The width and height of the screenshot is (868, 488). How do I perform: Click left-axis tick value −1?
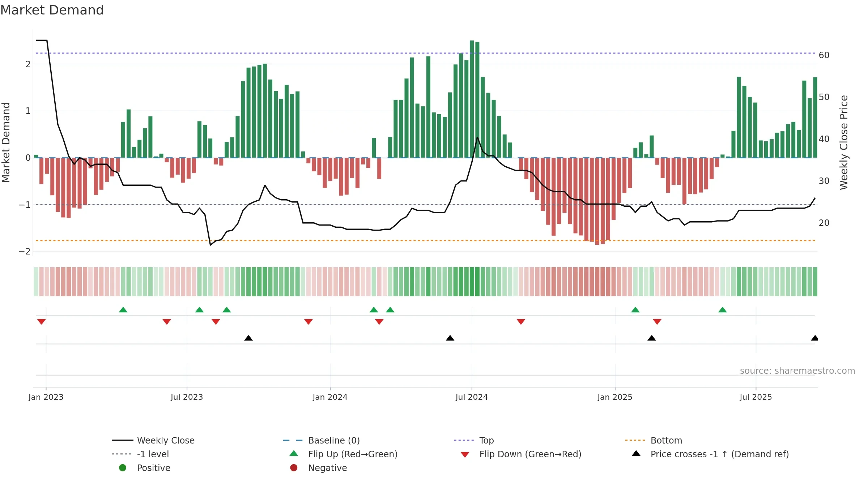[x=25, y=205]
